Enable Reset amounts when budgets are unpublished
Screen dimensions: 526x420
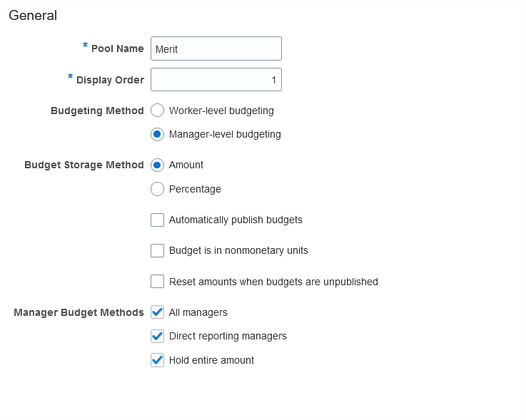pos(158,282)
